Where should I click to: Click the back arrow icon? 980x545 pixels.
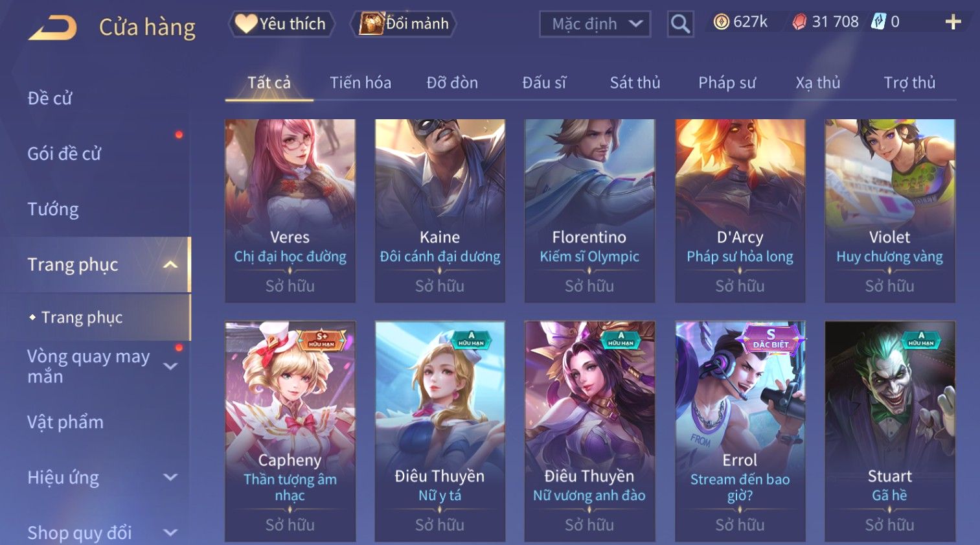click(x=53, y=27)
